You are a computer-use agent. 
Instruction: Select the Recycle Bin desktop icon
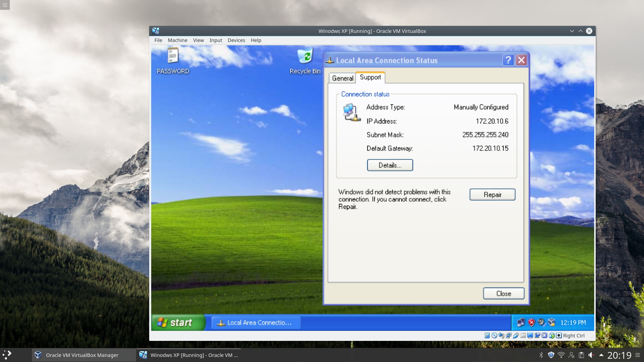click(305, 61)
